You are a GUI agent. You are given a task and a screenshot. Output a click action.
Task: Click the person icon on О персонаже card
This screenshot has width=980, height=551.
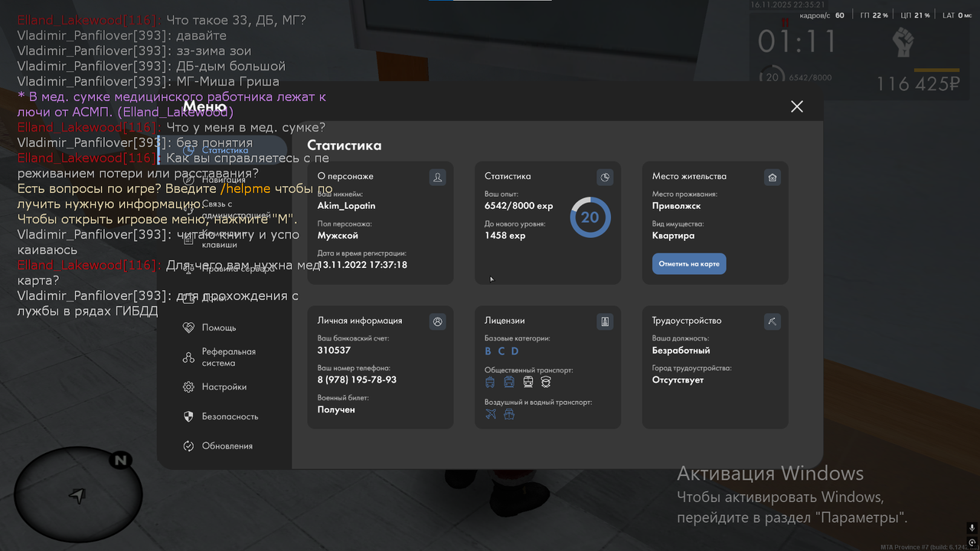pyautogui.click(x=437, y=178)
